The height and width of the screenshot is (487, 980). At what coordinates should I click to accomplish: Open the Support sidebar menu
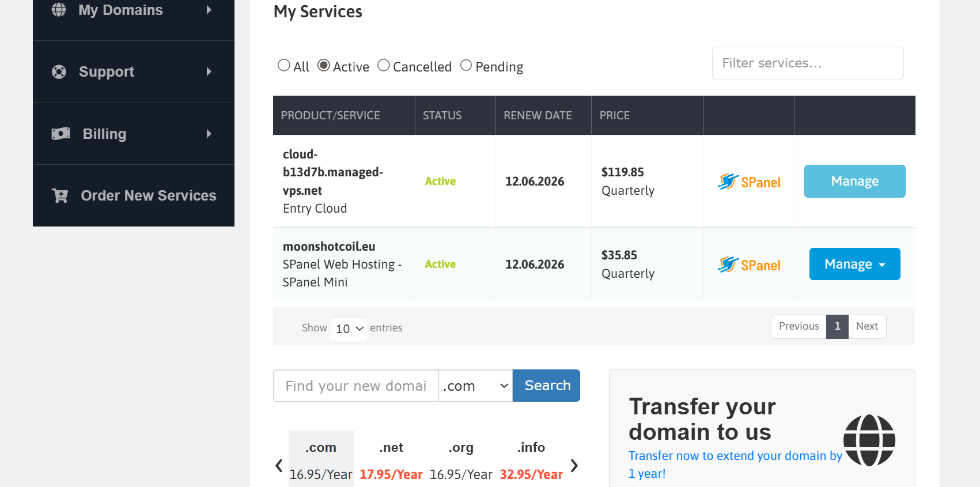pyautogui.click(x=134, y=72)
